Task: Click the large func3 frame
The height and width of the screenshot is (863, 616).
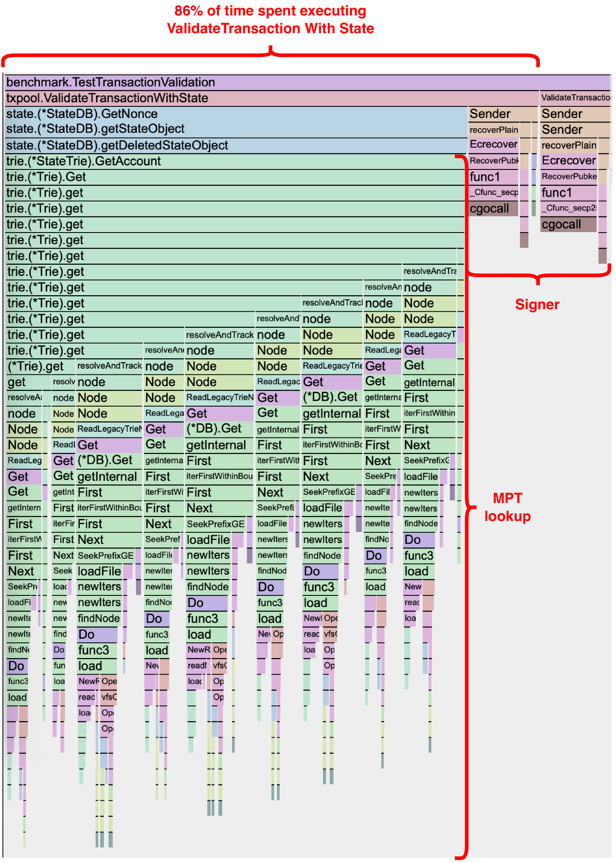Action: [x=206, y=618]
